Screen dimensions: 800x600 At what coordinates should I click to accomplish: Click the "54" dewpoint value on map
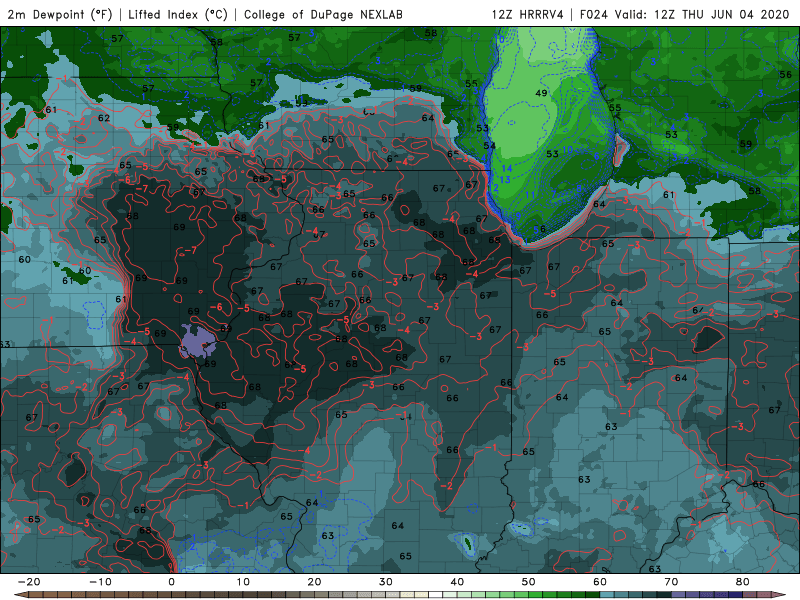[489, 146]
